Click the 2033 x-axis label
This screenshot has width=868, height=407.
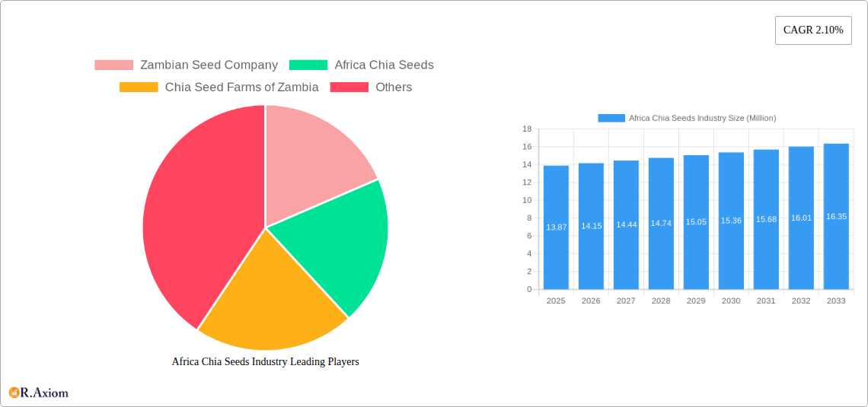click(837, 300)
